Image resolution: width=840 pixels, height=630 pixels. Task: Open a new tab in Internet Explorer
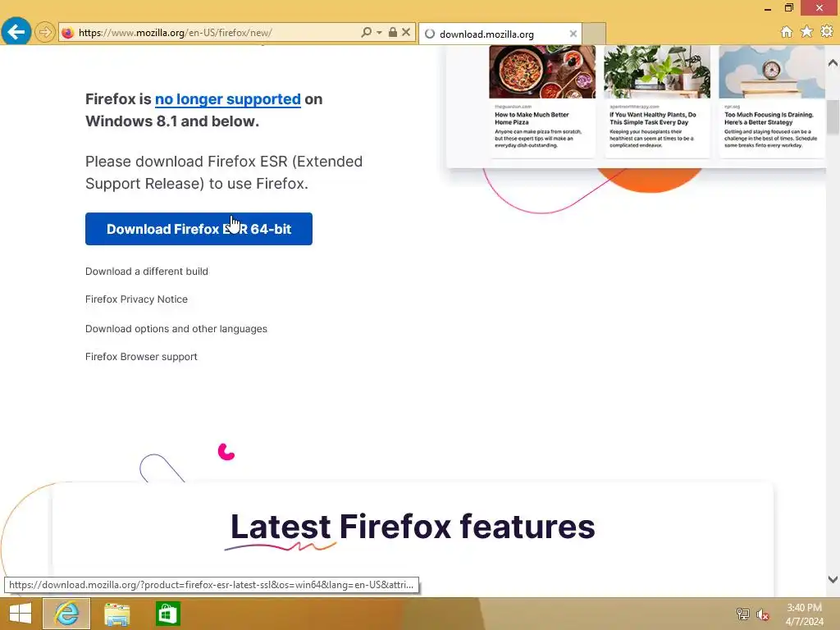[x=594, y=34]
